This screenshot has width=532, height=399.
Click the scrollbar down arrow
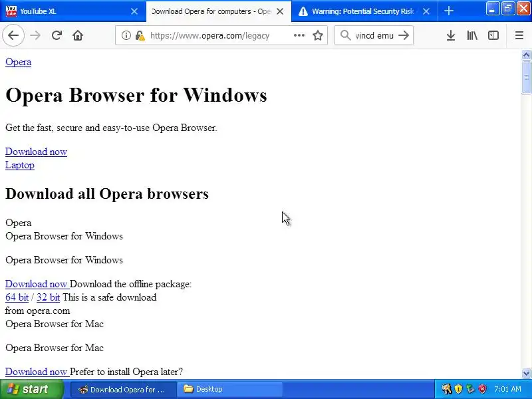[x=526, y=373]
